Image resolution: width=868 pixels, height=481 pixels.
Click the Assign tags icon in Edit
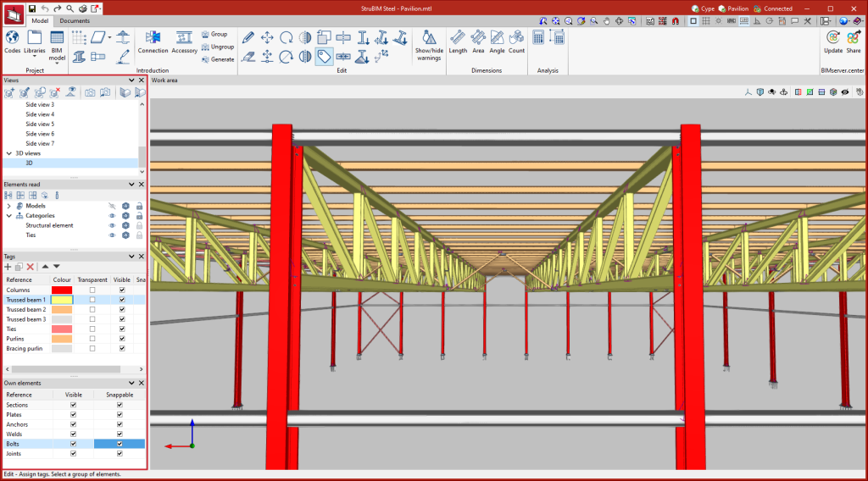(x=324, y=56)
